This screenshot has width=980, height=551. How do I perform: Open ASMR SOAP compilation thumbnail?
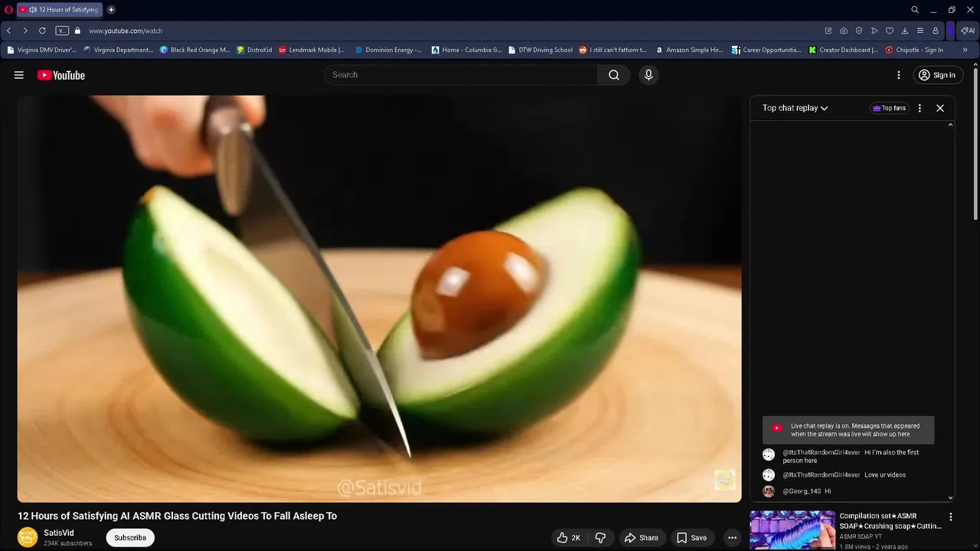pos(792,530)
